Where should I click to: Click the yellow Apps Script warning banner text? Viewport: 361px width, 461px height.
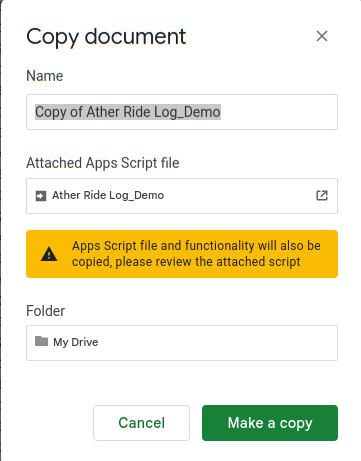tap(196, 254)
